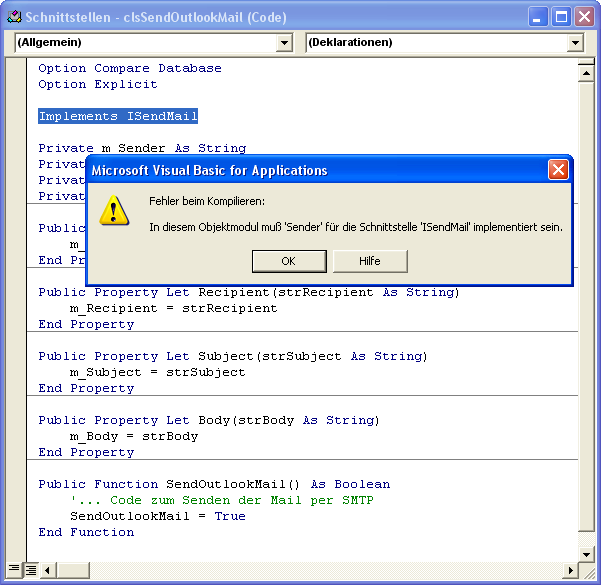
Task: Click the horizontal scrollbar left arrow
Action: [48, 570]
